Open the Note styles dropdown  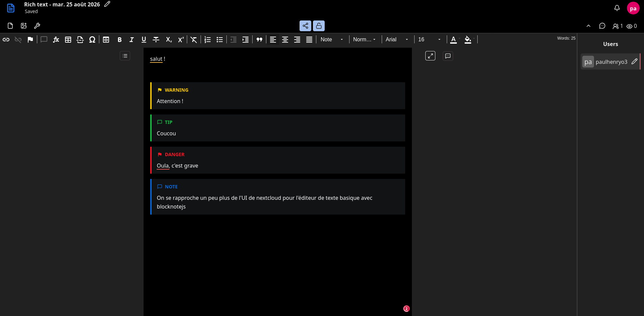[x=332, y=40]
